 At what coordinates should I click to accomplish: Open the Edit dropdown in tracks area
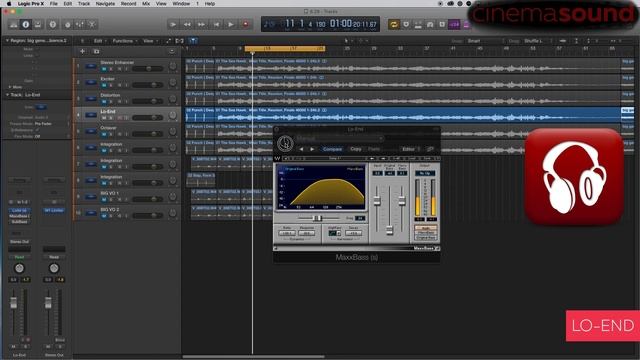pyautogui.click(x=100, y=41)
